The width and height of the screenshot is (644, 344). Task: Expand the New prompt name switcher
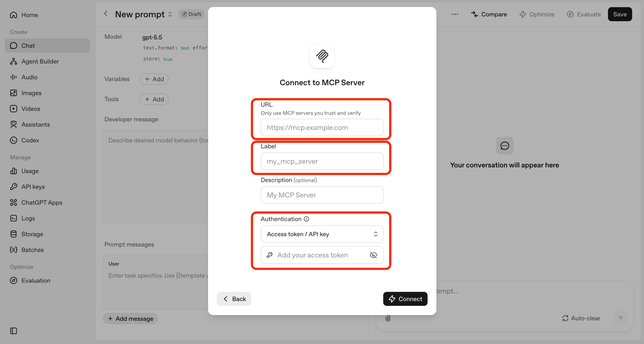click(170, 14)
